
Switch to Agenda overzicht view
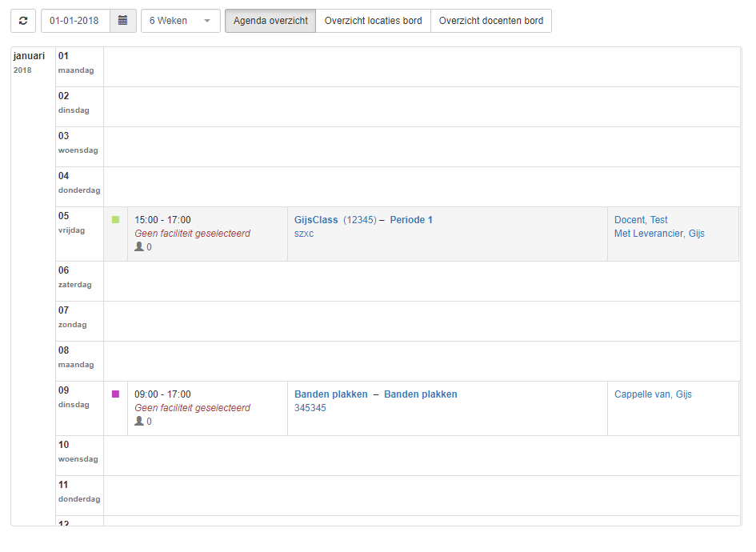point(270,21)
